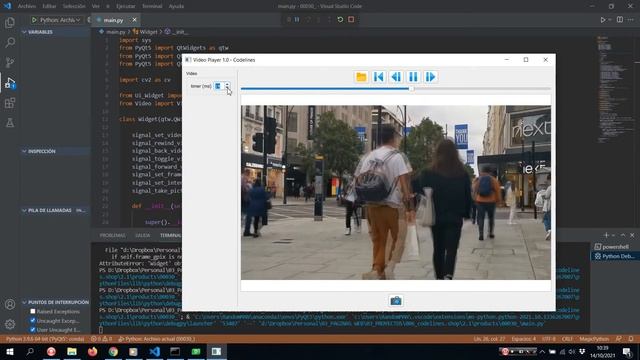Increase the timer value with the up arrow
The image size is (640, 360).
point(228,84)
